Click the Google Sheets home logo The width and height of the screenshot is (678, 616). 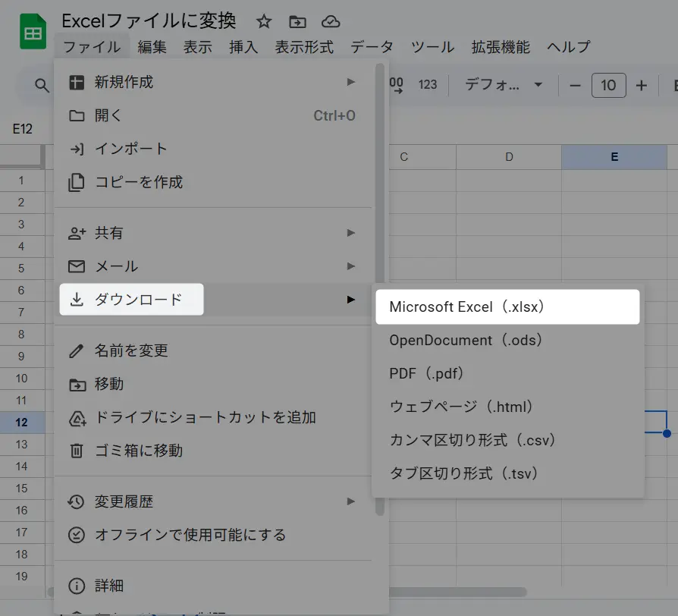[32, 33]
